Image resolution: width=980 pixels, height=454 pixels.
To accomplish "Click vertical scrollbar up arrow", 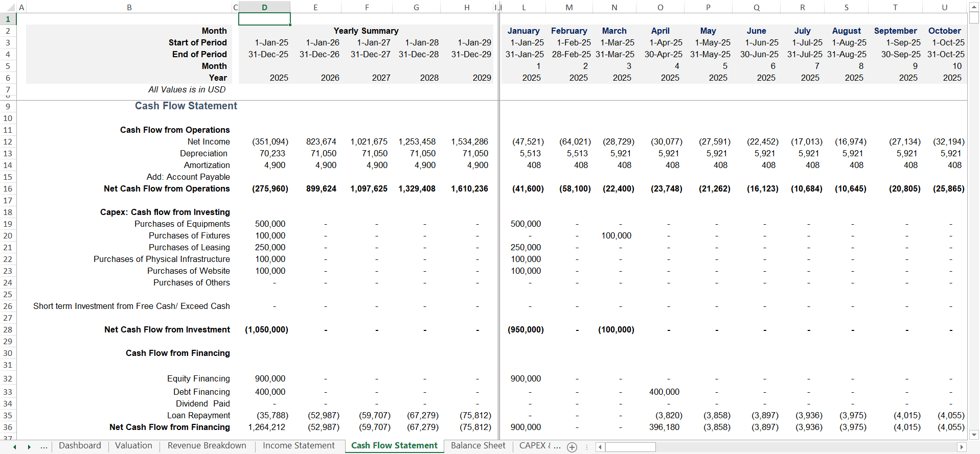I will 974,7.
